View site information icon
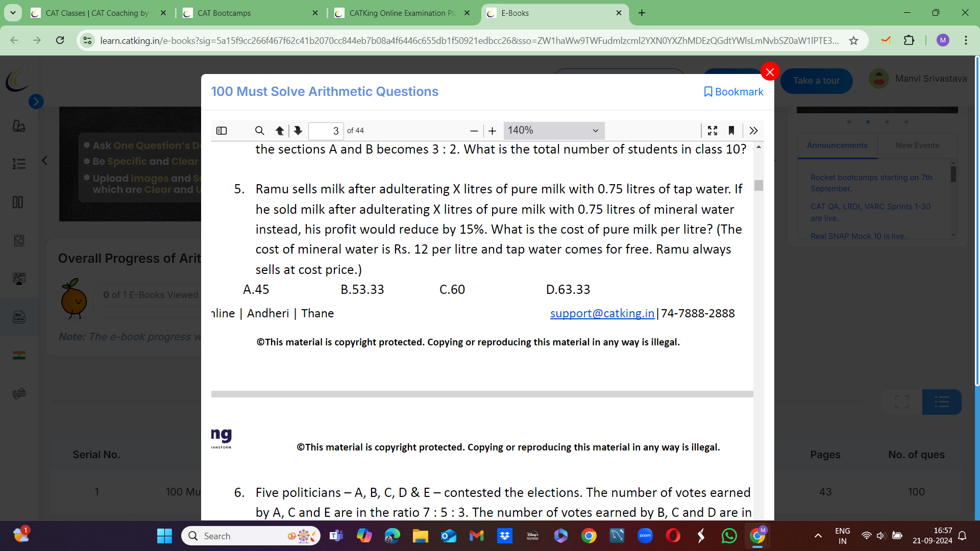 coord(88,40)
